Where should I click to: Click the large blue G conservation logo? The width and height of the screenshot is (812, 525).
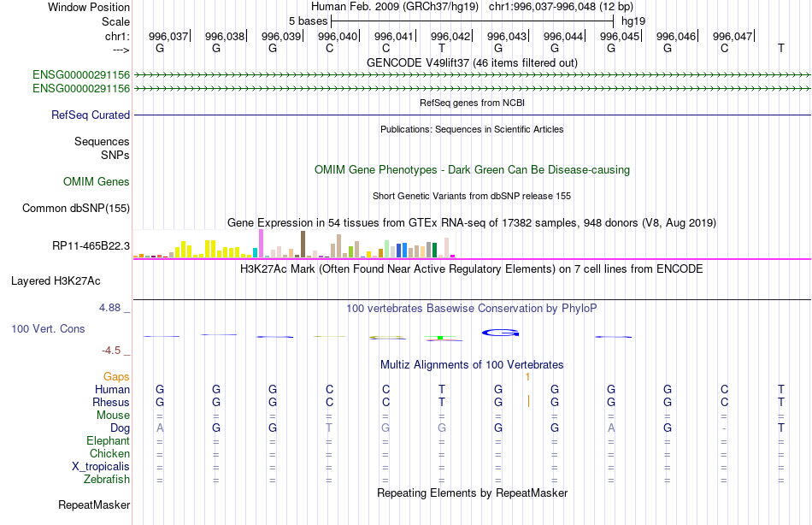pos(501,333)
